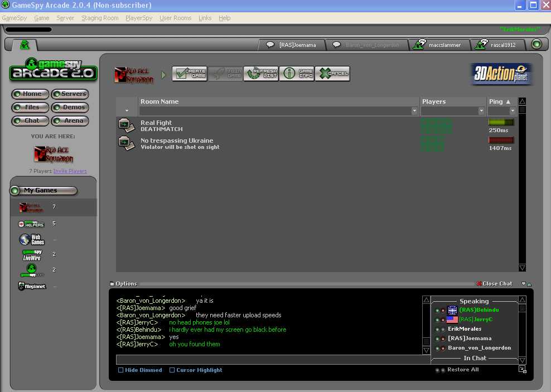Click the expand chat window icon
551x392 pixels.
point(522,369)
